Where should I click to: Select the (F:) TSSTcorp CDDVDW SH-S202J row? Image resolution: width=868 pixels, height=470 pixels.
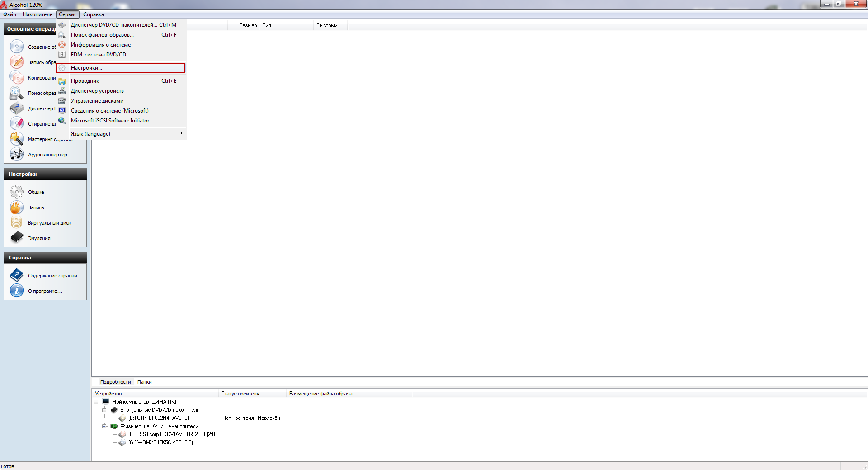[172, 434]
